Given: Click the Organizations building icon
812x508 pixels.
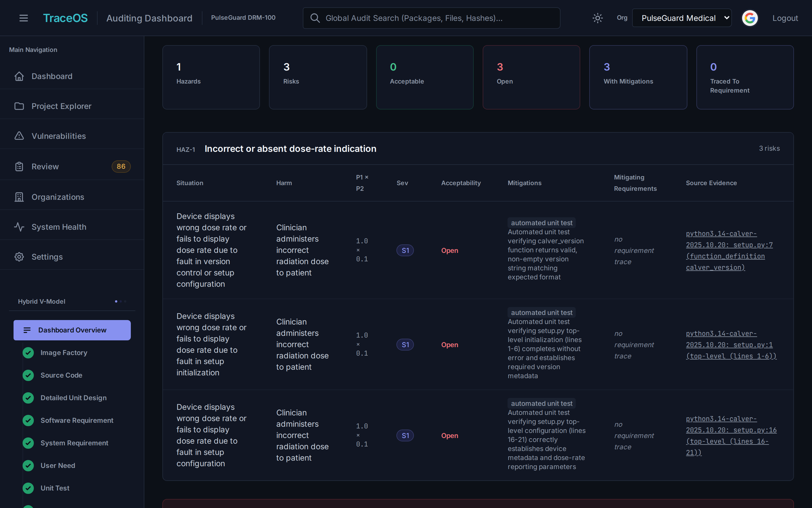Looking at the screenshot, I should tap(19, 197).
